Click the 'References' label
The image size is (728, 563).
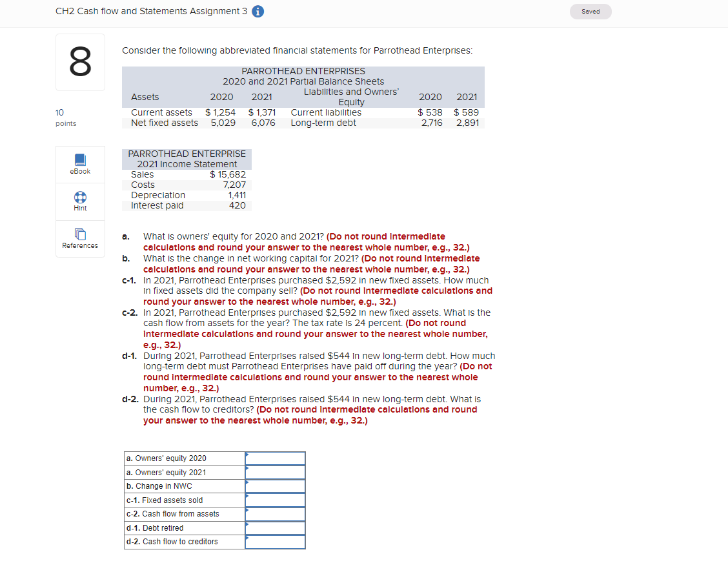[x=80, y=246]
